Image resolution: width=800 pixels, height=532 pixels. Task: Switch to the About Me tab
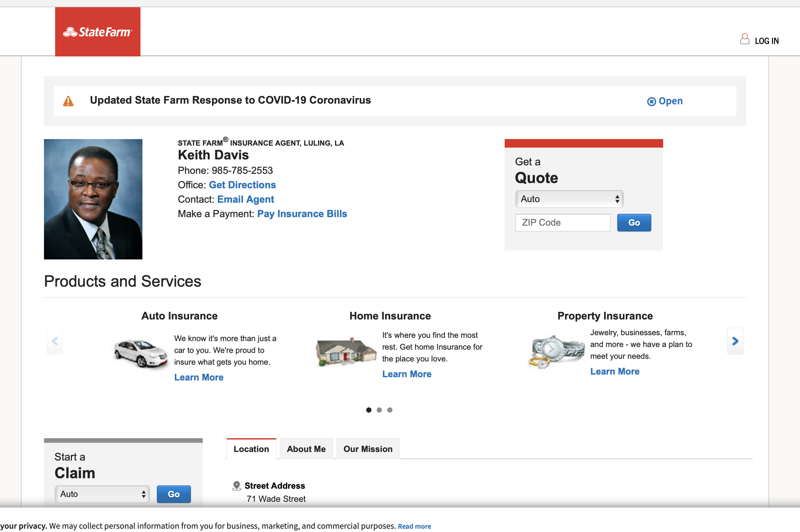[306, 449]
